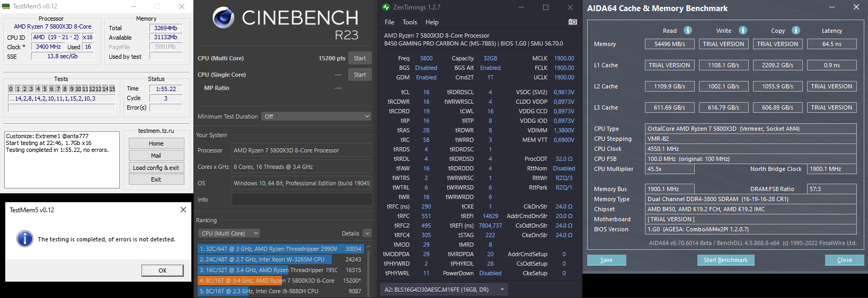
Task: Click the L3 Cache write "616.79 GB/s" field
Action: click(723, 107)
